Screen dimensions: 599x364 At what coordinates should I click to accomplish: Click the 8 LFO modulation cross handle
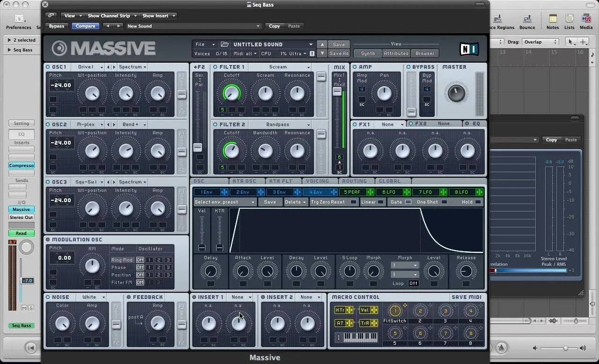tap(479, 192)
